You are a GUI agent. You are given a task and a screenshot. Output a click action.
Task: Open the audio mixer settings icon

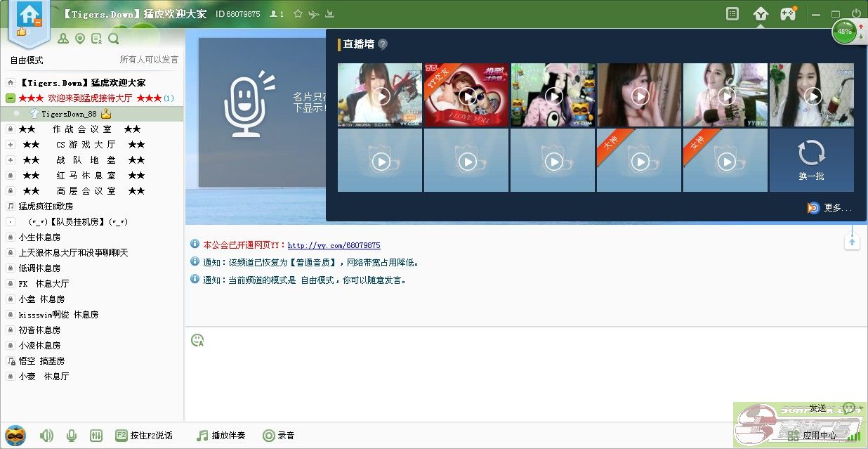point(96,436)
